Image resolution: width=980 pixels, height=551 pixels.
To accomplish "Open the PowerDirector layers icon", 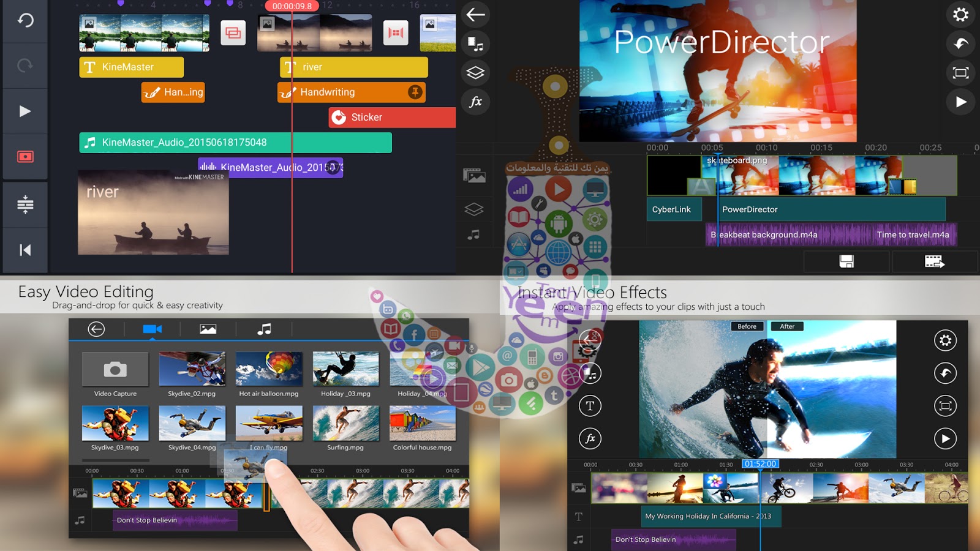I will pos(475,73).
